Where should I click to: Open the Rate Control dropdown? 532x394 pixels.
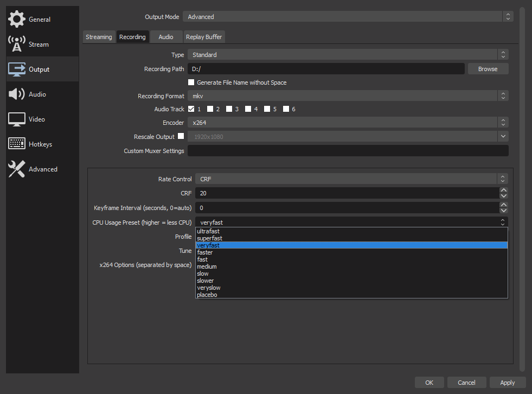click(351, 179)
